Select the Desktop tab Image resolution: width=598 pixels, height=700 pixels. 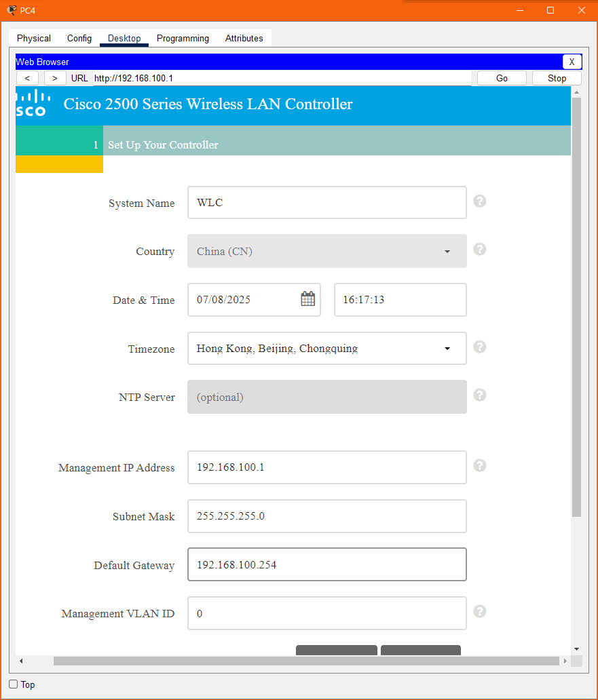124,39
